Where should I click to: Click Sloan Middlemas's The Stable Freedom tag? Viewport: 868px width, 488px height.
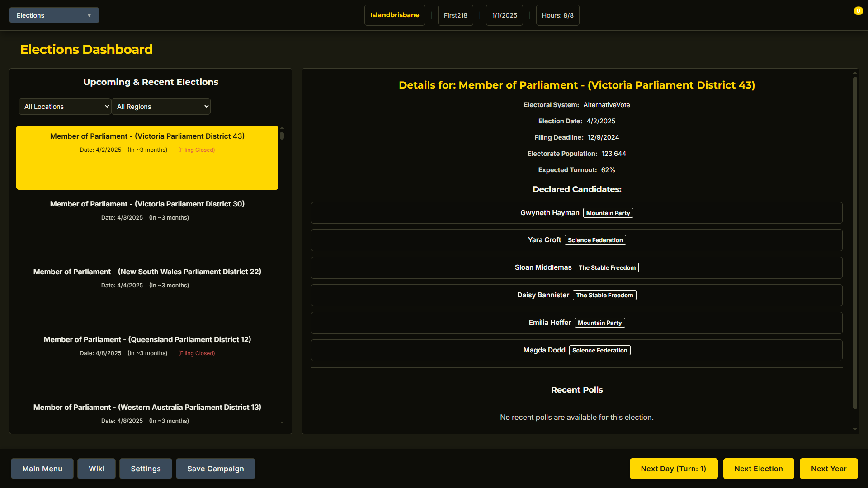coord(607,268)
